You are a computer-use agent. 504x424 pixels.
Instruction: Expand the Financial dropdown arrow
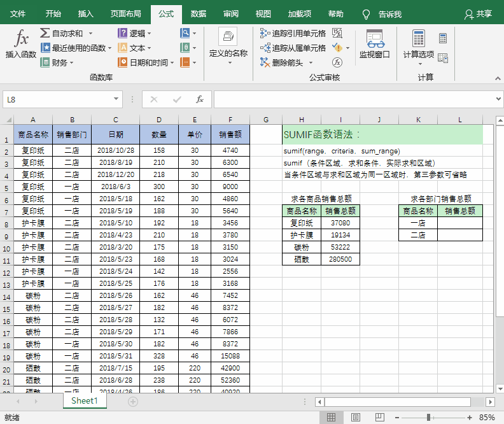click(x=71, y=62)
